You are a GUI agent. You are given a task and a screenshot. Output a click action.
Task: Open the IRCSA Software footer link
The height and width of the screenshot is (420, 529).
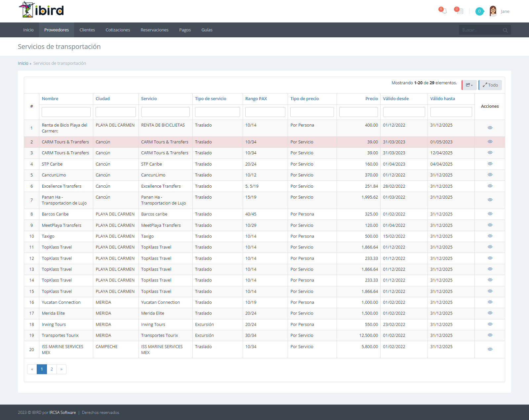click(62, 412)
